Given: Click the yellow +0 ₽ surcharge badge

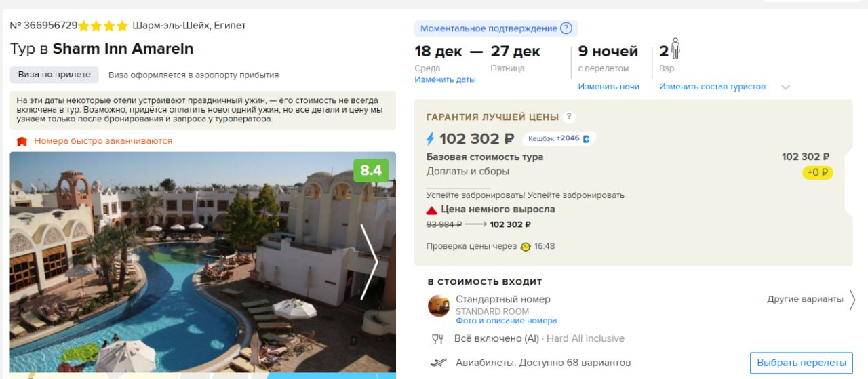Looking at the screenshot, I should [x=818, y=172].
